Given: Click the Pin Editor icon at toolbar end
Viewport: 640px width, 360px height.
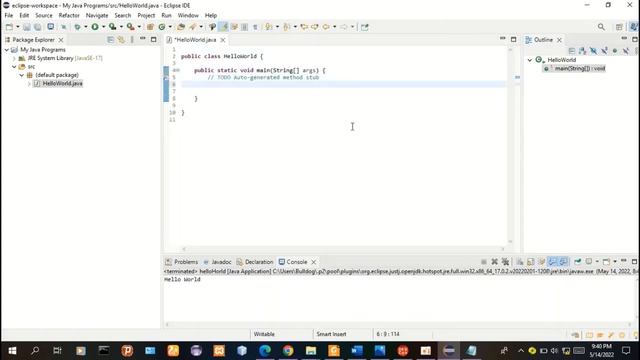Looking at the screenshot, I should coord(364,27).
